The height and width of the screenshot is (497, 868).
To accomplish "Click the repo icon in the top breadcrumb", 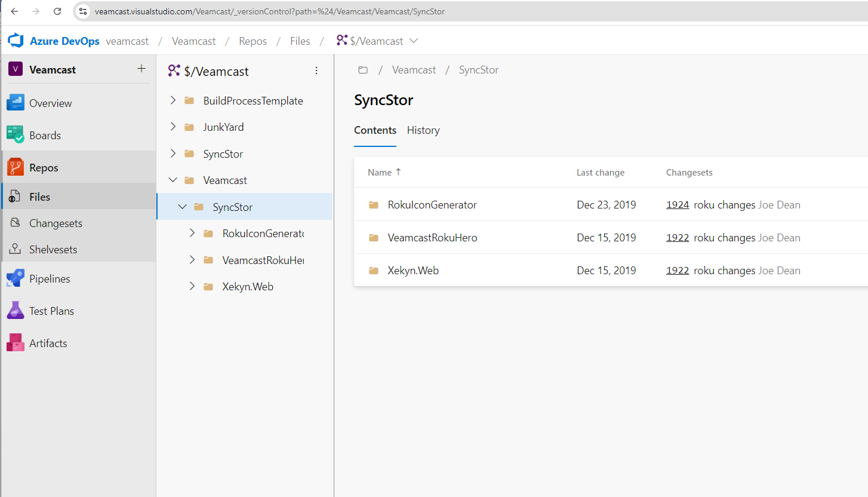I will tap(341, 41).
